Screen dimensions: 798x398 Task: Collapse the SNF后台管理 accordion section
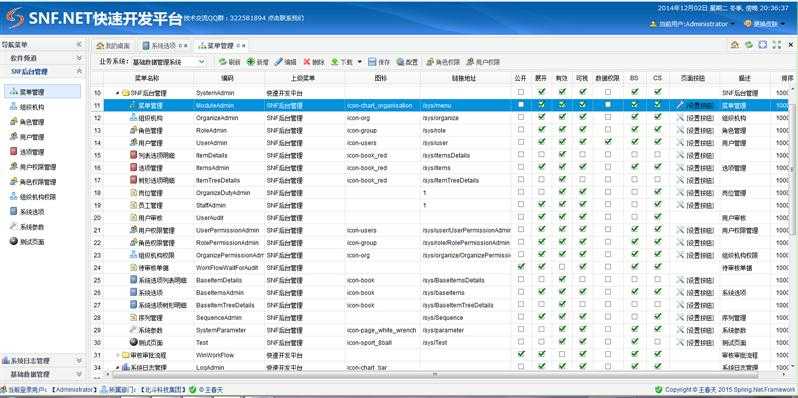[x=79, y=72]
